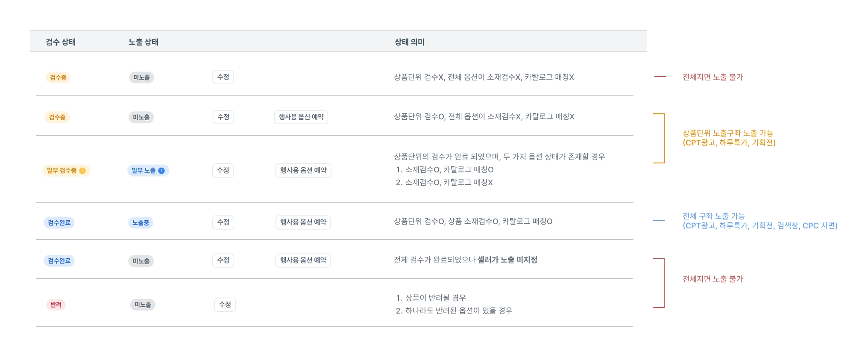Click 수정 in the 일부 검수중 row

point(223,170)
